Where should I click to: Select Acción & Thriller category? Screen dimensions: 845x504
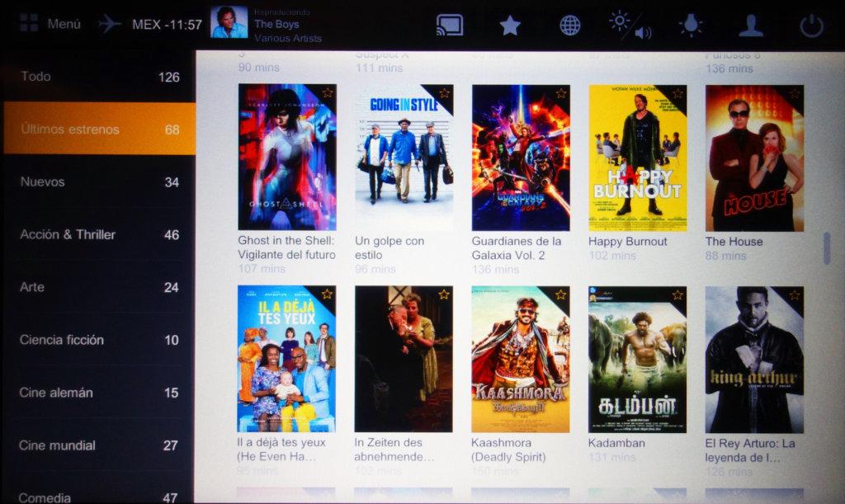[x=100, y=234]
